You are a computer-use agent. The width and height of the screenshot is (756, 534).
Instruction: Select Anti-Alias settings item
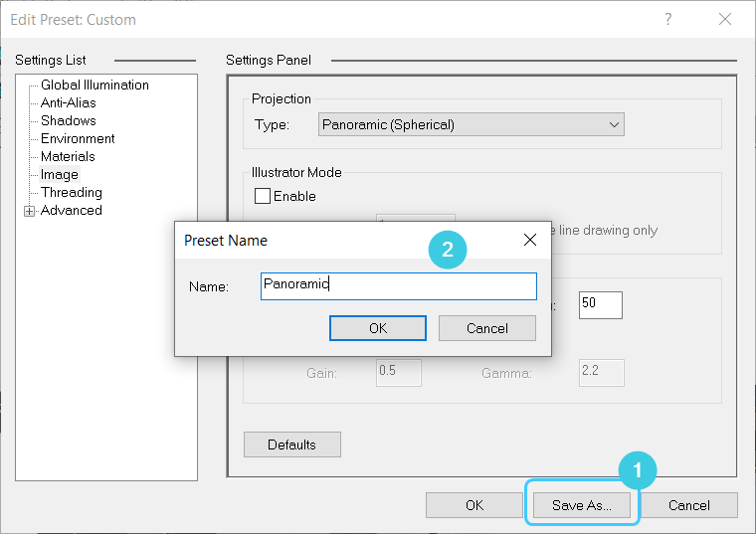(68, 102)
